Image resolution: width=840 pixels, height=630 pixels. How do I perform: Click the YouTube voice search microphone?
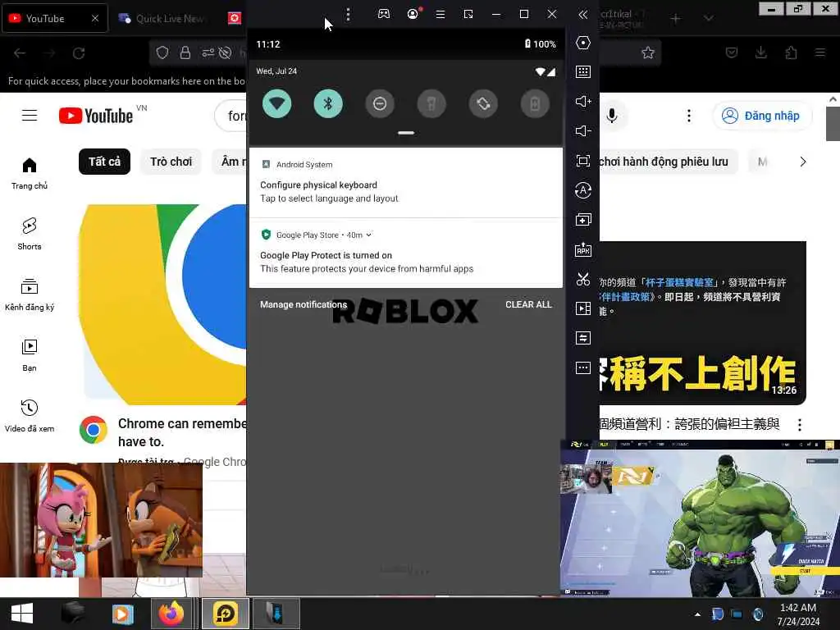[x=612, y=116]
